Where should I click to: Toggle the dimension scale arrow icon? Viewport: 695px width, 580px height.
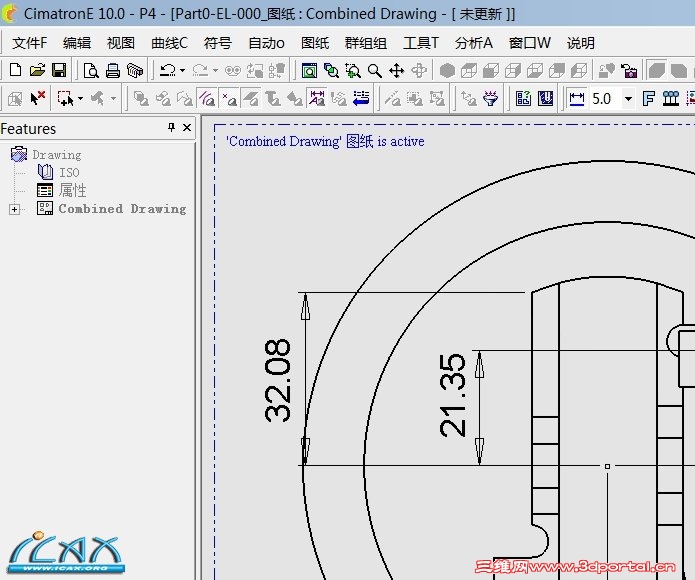[577, 98]
